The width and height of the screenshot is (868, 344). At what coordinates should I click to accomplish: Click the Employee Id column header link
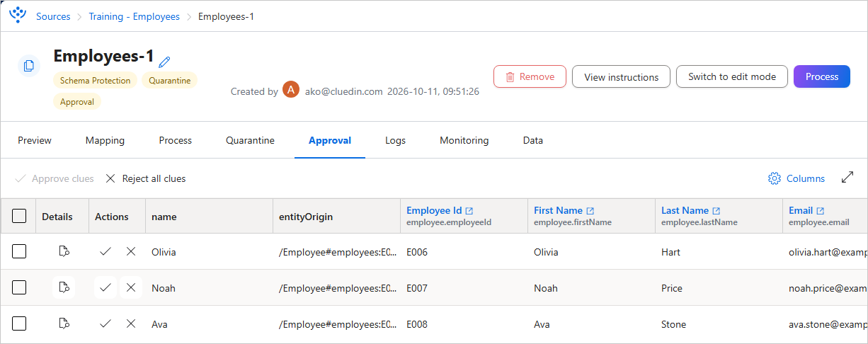coord(434,210)
